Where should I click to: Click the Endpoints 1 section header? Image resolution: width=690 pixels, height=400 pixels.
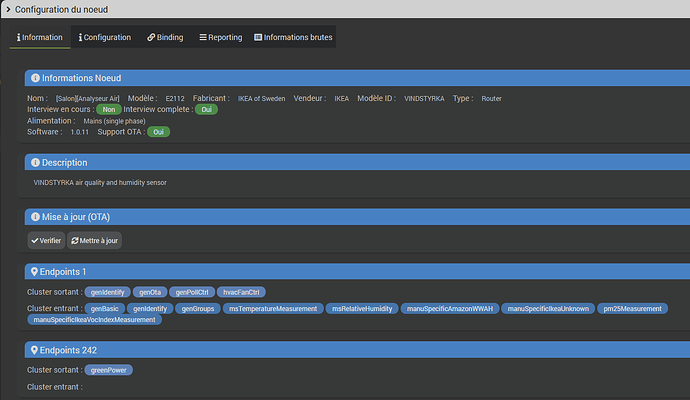[x=357, y=272]
